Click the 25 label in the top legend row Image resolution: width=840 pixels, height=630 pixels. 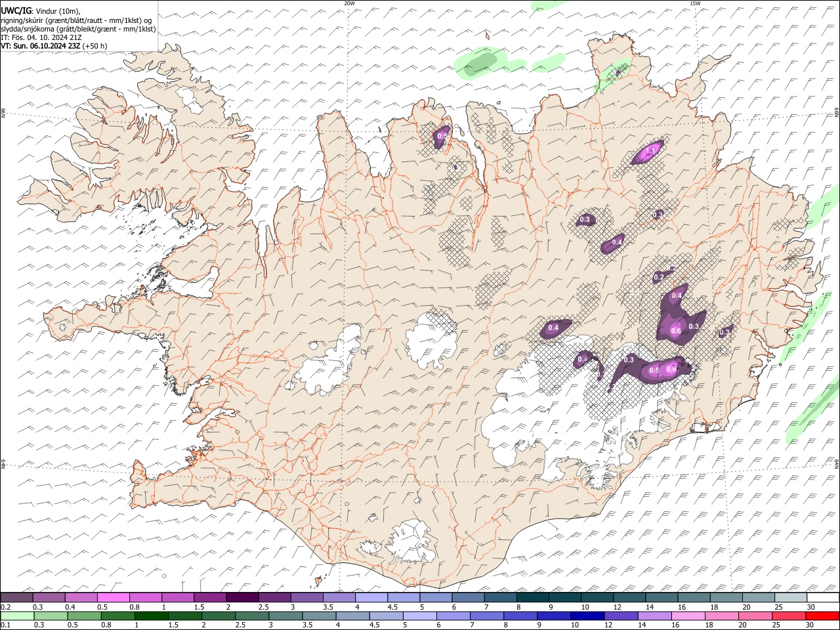pyautogui.click(x=778, y=607)
